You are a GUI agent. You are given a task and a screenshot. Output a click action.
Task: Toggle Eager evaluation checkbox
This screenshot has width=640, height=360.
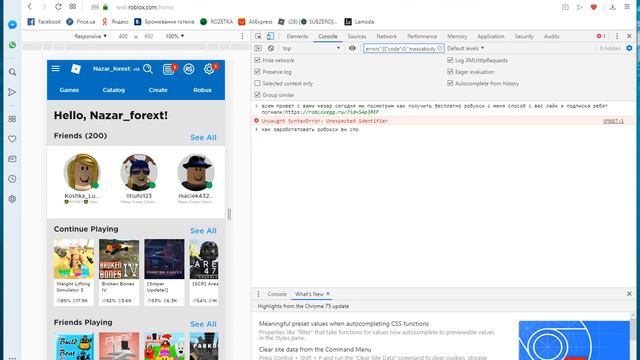pos(450,72)
